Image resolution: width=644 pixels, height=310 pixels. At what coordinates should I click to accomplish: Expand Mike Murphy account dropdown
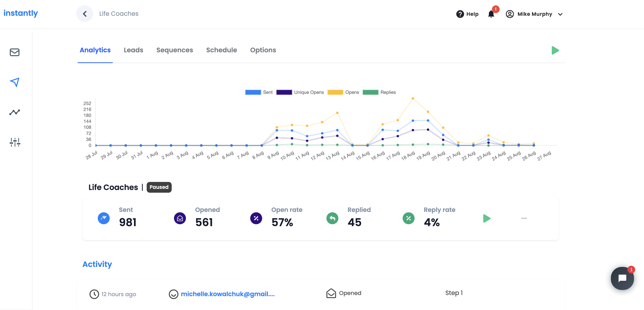pyautogui.click(x=560, y=14)
